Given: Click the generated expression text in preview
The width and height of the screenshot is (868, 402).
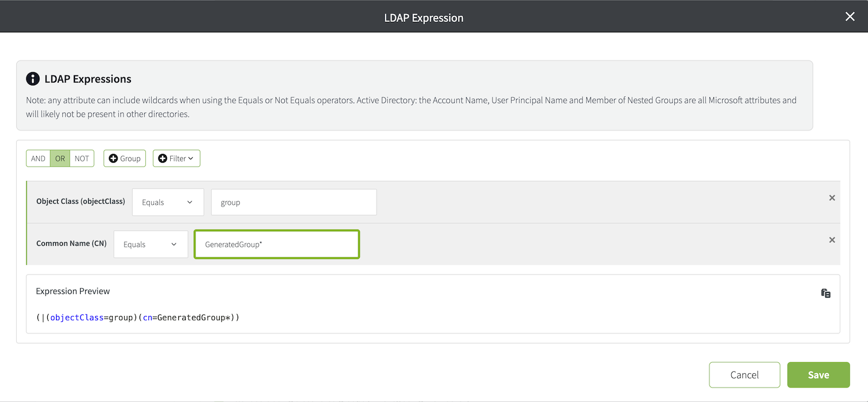Looking at the screenshot, I should coord(137,318).
